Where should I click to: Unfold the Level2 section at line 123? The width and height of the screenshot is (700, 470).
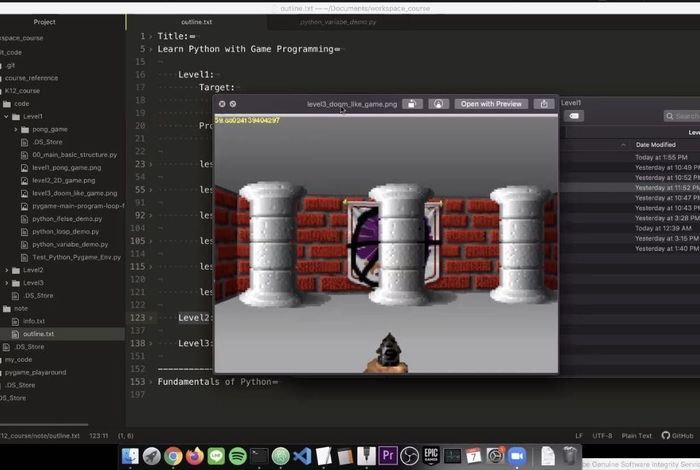point(151,318)
